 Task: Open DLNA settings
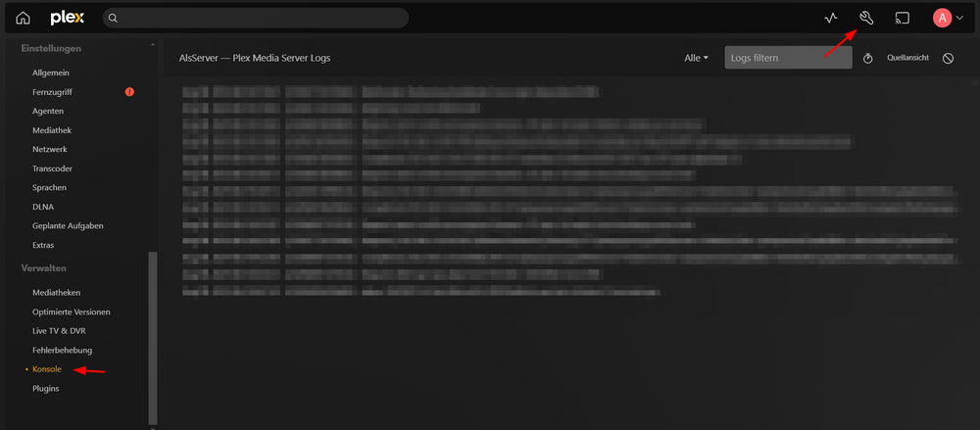[41, 207]
